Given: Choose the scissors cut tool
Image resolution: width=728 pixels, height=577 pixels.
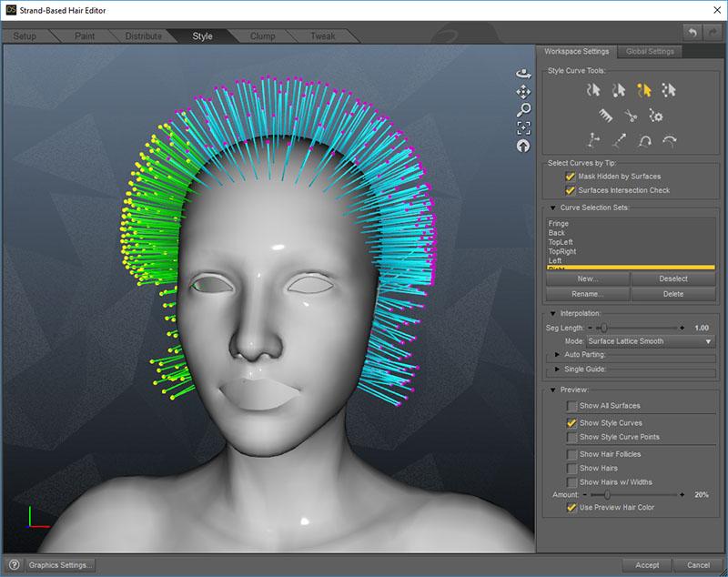Looking at the screenshot, I should 630,116.
